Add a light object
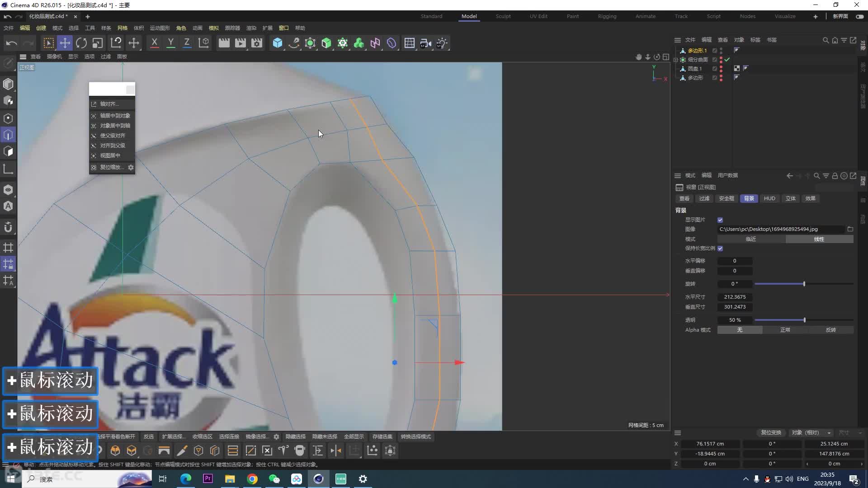This screenshot has width=868, height=488. tap(442, 43)
